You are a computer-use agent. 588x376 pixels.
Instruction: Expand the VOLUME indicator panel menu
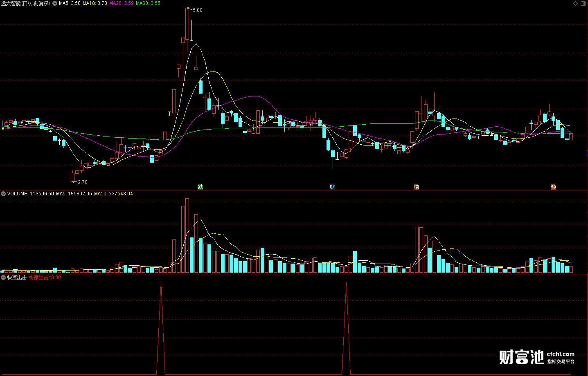(3, 194)
